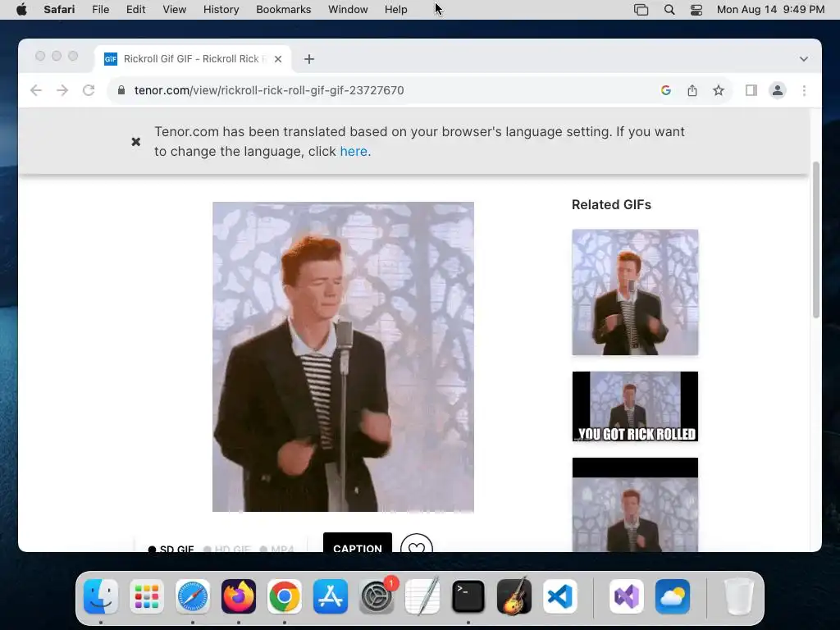The height and width of the screenshot is (630, 840).
Task: Open App Store from the dock
Action: [331, 596]
